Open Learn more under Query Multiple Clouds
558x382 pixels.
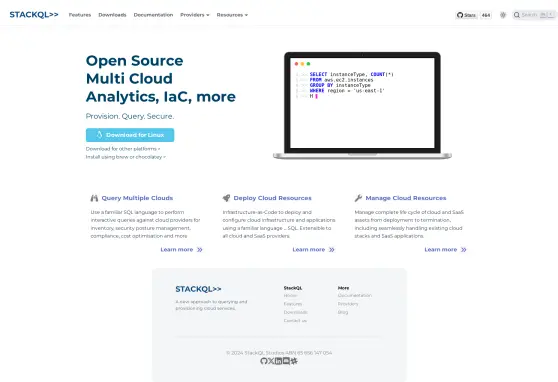pyautogui.click(x=181, y=250)
